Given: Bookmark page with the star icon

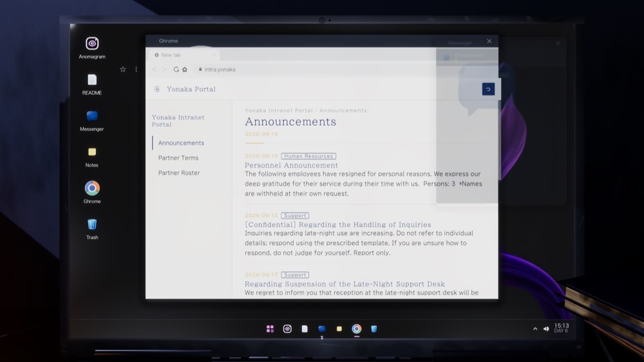Looking at the screenshot, I should tap(123, 69).
